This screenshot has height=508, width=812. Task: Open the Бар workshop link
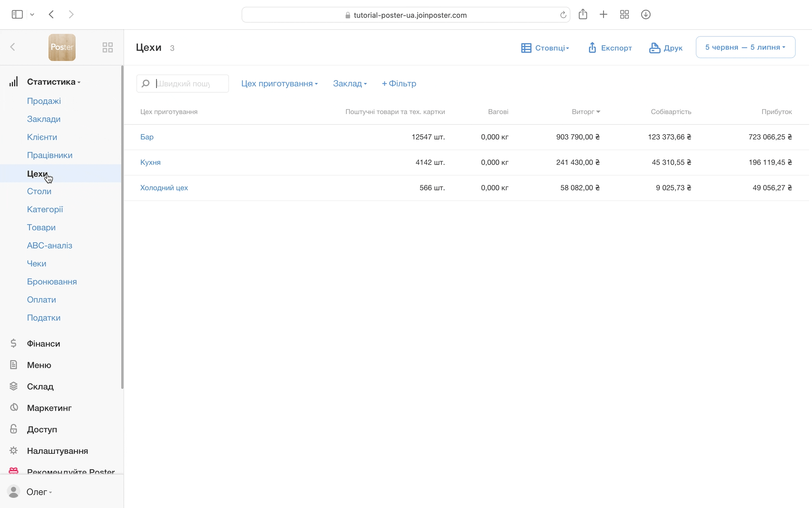tap(147, 137)
